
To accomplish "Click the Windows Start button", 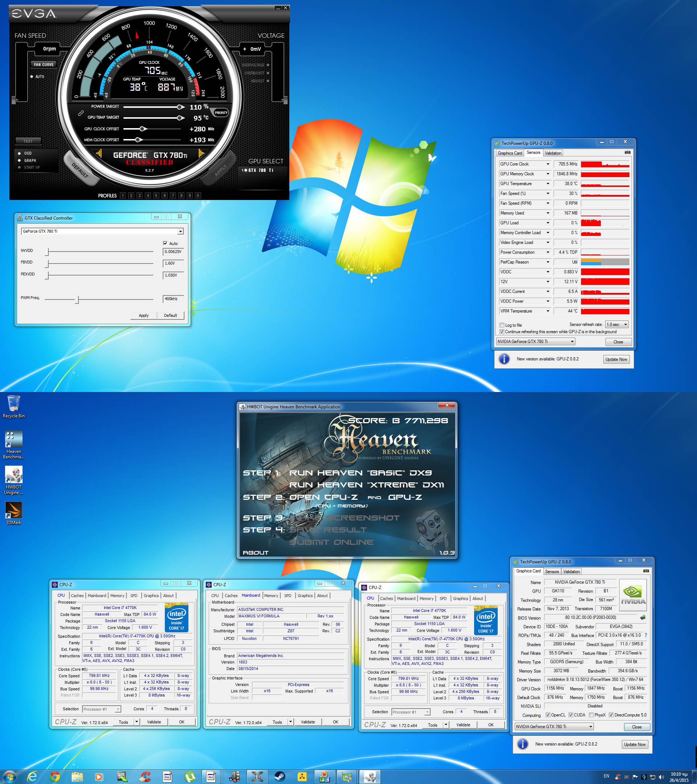I will [x=9, y=777].
